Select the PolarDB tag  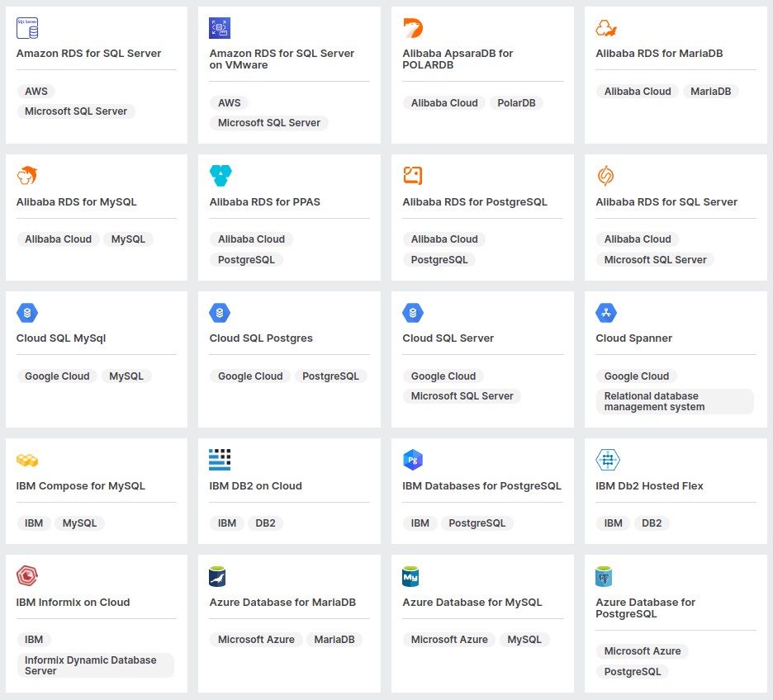[516, 103]
